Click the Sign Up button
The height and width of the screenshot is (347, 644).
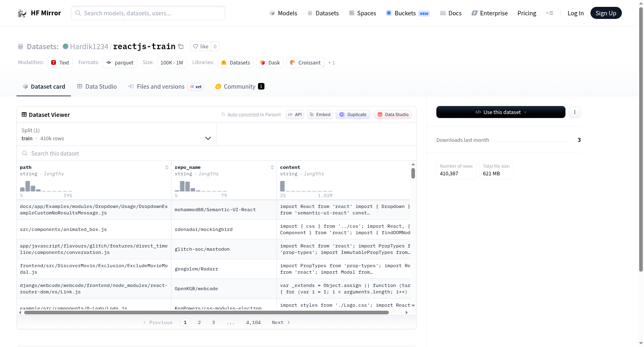606,13
